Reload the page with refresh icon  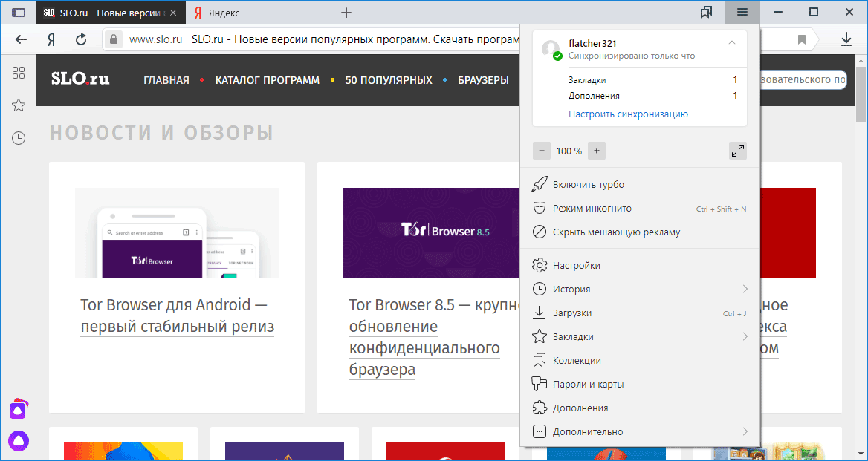click(x=81, y=39)
